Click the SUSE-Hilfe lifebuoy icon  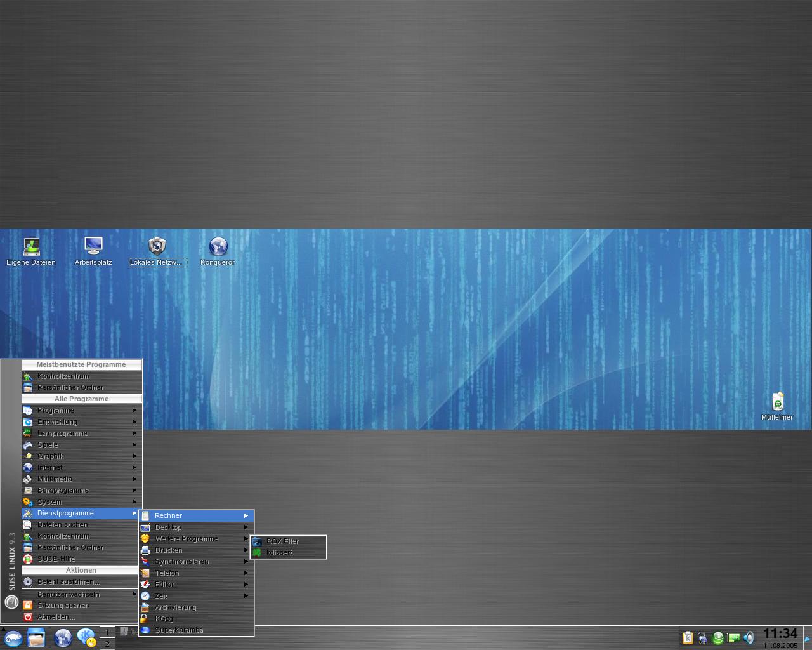coord(28,559)
